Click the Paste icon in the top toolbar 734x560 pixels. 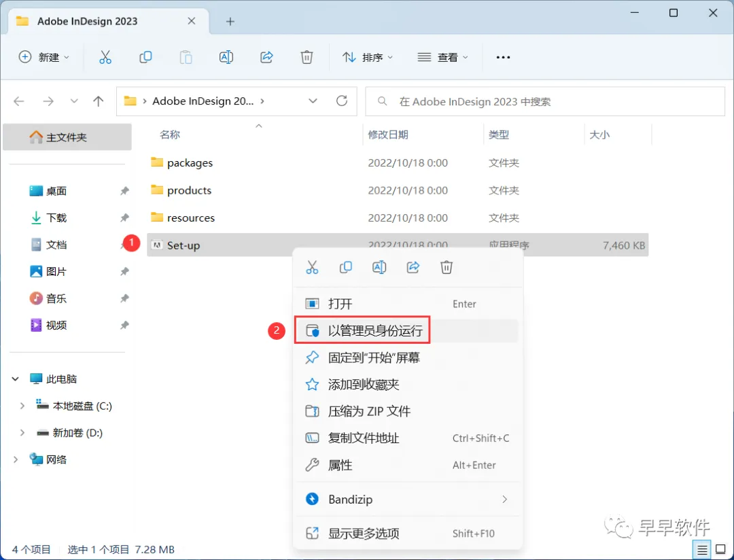pos(186,57)
